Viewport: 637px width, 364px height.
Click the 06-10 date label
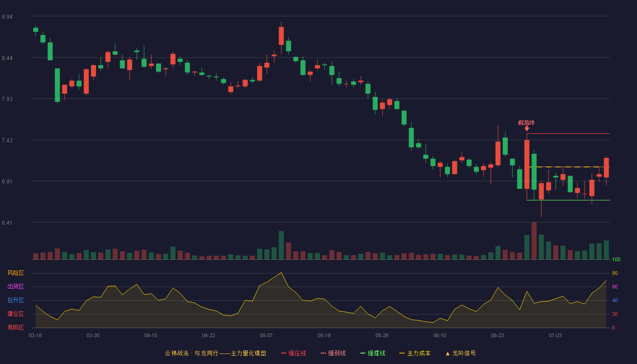(440, 335)
